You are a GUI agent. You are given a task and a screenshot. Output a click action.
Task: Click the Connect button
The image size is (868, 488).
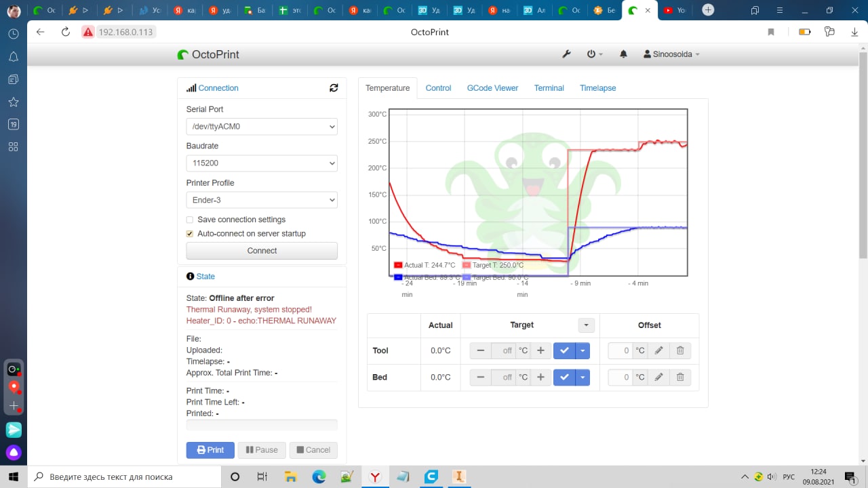coord(262,251)
